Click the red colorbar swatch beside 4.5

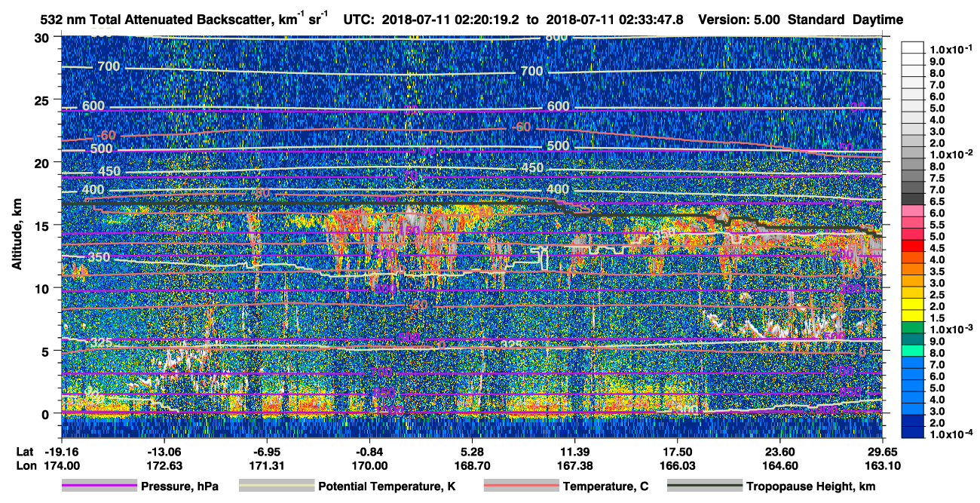912,246
